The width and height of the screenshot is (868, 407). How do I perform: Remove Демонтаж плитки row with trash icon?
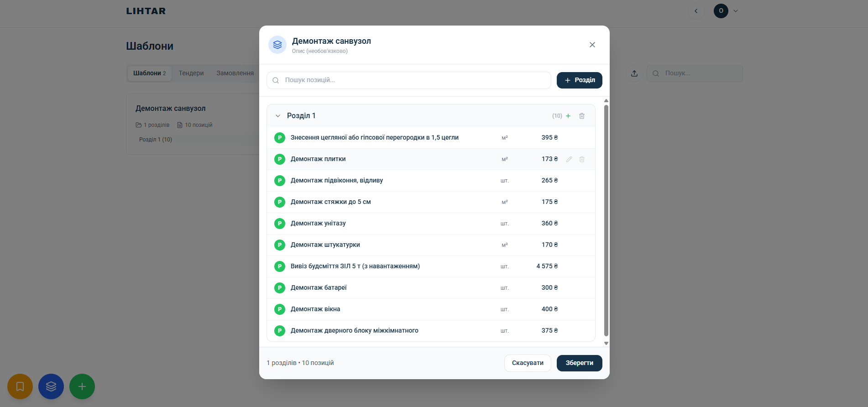[582, 159]
